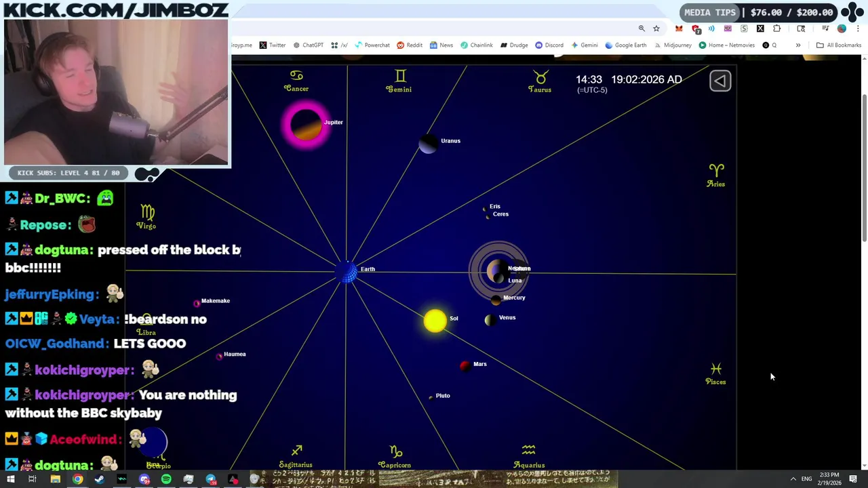Open the Reddit bookmark
The width and height of the screenshot is (868, 488).
[x=410, y=45]
